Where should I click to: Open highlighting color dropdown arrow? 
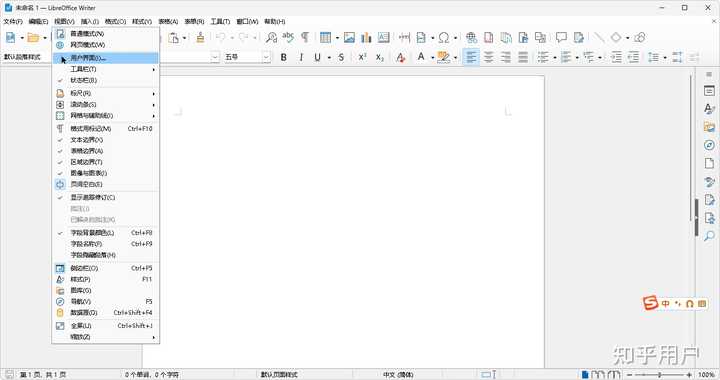pyautogui.click(x=455, y=58)
